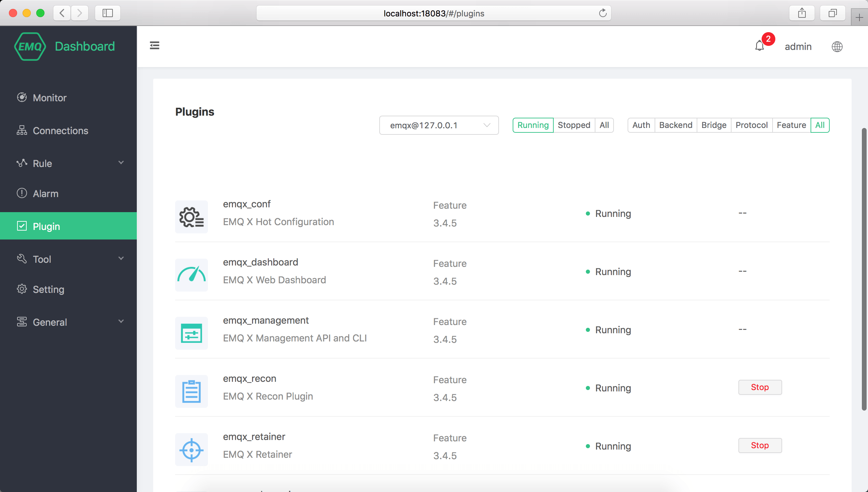Click the page vertical scrollbar
Viewport: 868px width, 492px height.
(864, 269)
